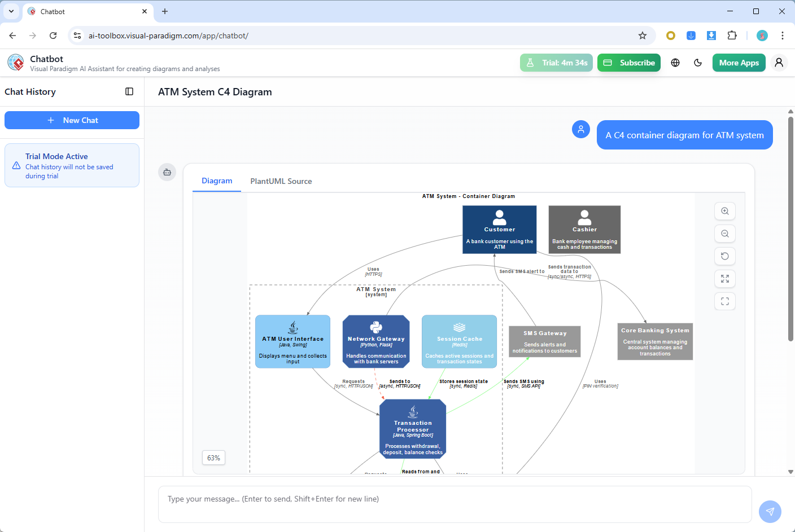The height and width of the screenshot is (532, 795).
Task: Reset the diagram view rotation
Action: pyautogui.click(x=725, y=256)
